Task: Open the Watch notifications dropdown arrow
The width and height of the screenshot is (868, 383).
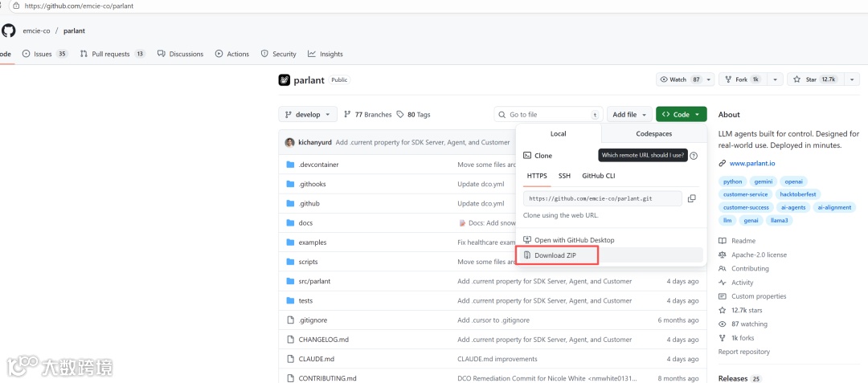Action: coord(709,79)
